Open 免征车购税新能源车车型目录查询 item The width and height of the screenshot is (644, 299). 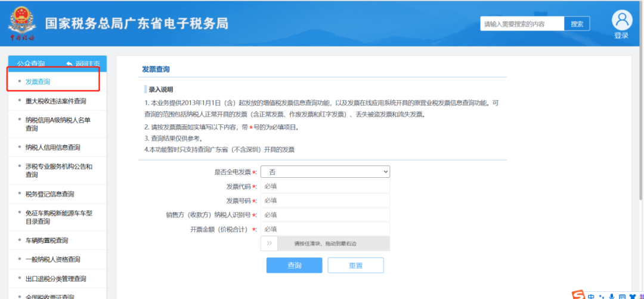[x=57, y=217]
